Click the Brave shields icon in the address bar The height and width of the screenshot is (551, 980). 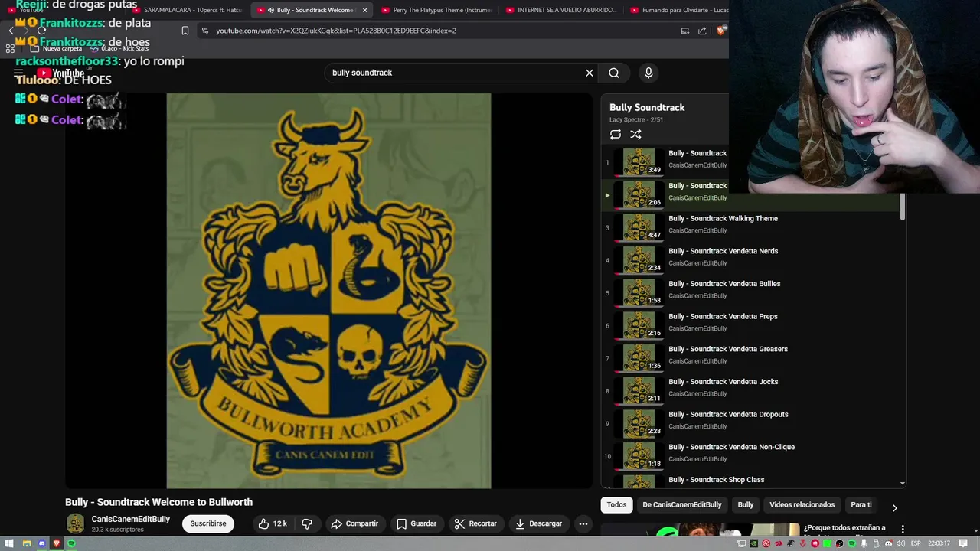pyautogui.click(x=721, y=31)
